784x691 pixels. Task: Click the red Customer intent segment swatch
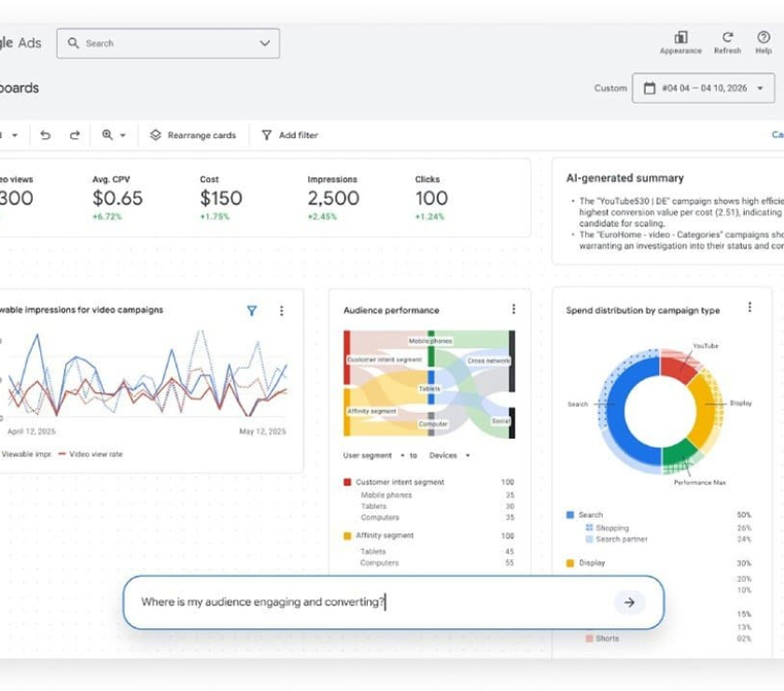(347, 483)
